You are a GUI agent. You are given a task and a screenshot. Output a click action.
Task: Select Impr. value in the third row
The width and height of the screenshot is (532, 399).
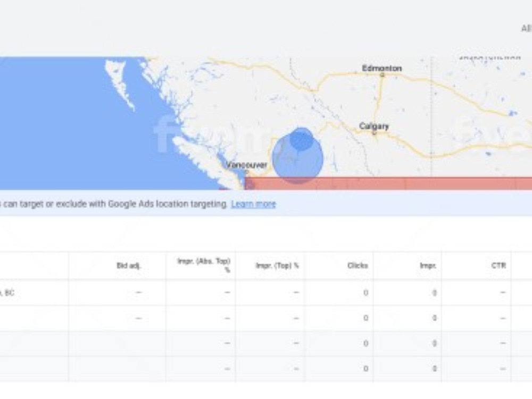434,343
